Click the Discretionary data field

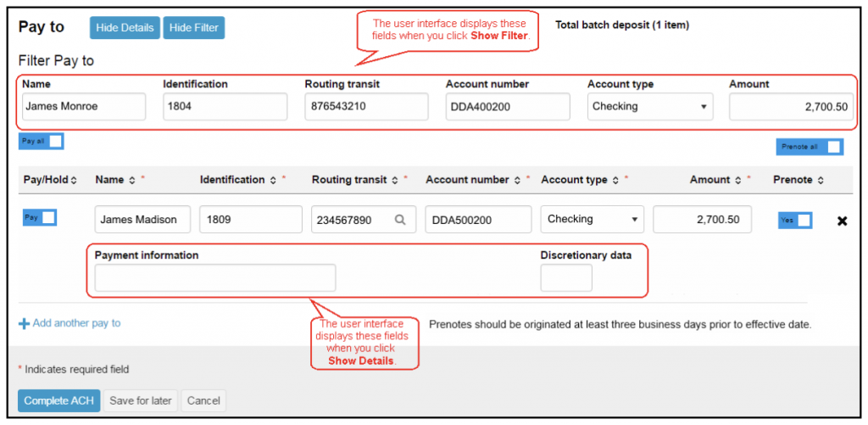pos(566,277)
